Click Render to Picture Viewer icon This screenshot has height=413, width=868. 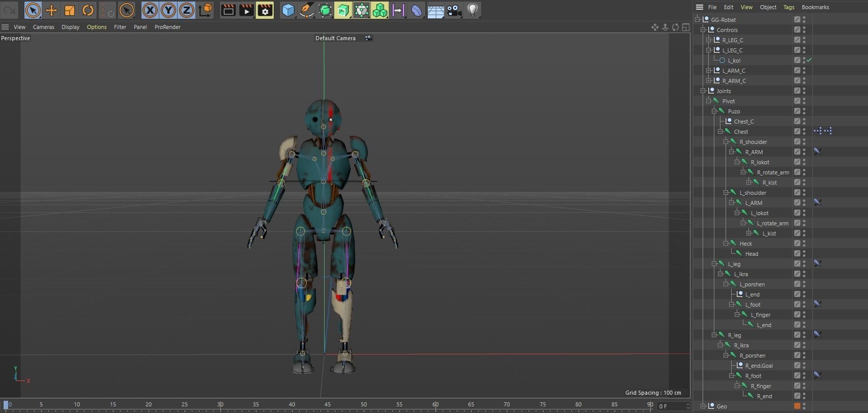point(246,10)
